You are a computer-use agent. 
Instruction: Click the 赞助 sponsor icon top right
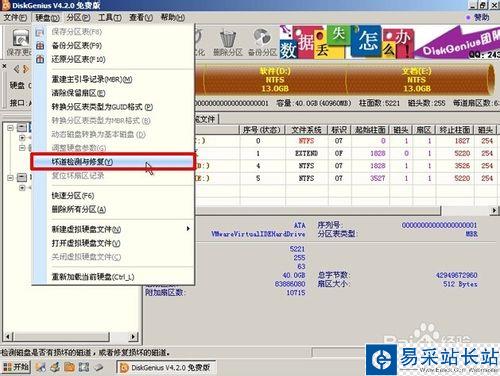point(468,17)
